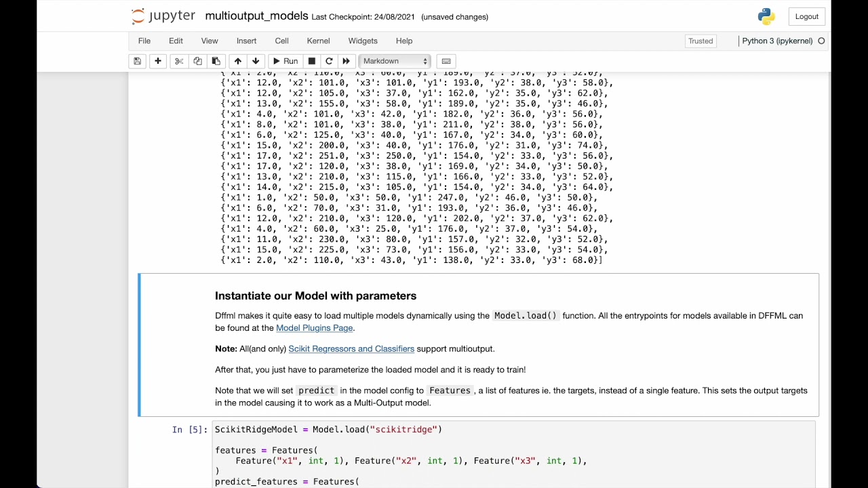Open the command palette keyboard icon

click(446, 61)
